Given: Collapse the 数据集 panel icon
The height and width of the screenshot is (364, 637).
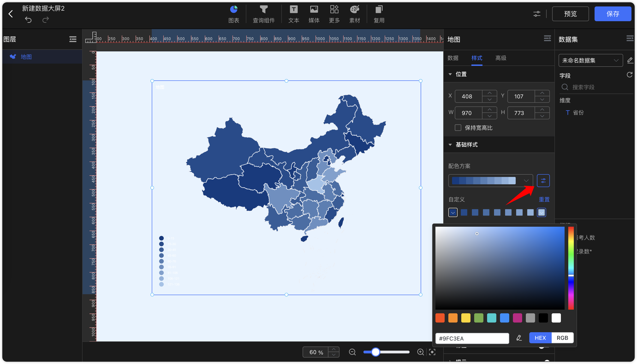Looking at the screenshot, I should point(630,39).
